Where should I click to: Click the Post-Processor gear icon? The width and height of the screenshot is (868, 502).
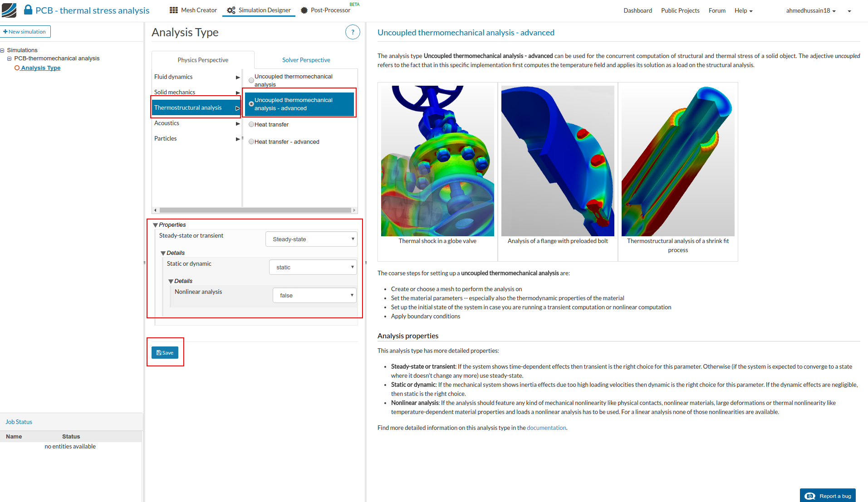[x=304, y=10]
